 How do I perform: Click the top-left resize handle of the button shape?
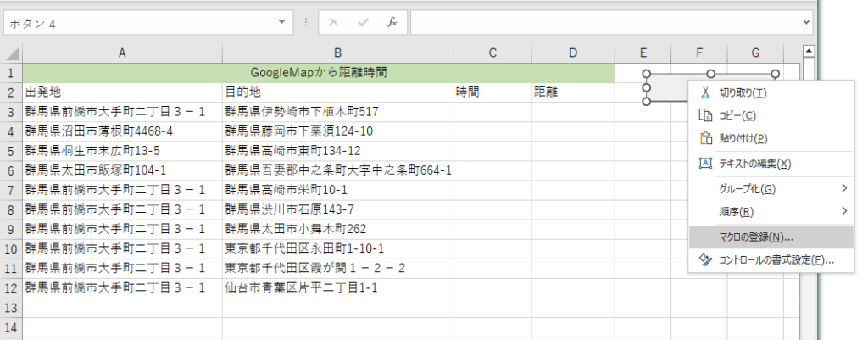(646, 74)
